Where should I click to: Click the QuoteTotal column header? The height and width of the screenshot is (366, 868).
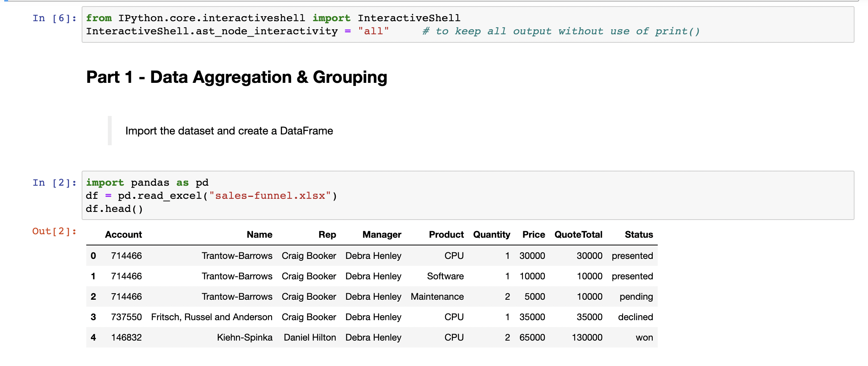coord(578,234)
